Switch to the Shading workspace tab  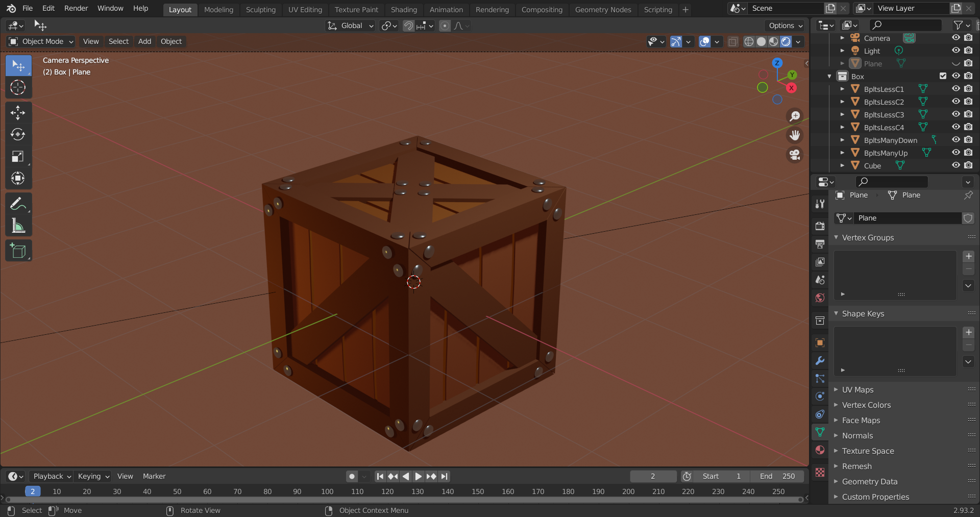pyautogui.click(x=403, y=9)
